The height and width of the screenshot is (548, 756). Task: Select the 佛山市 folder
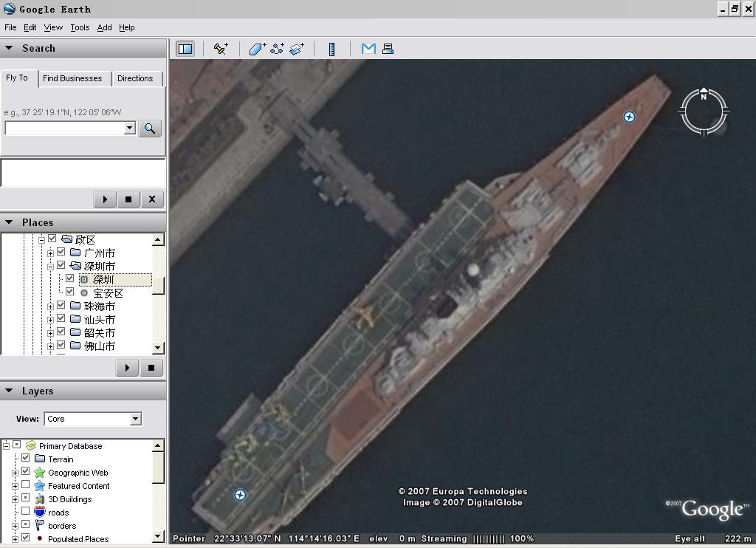pyautogui.click(x=100, y=346)
